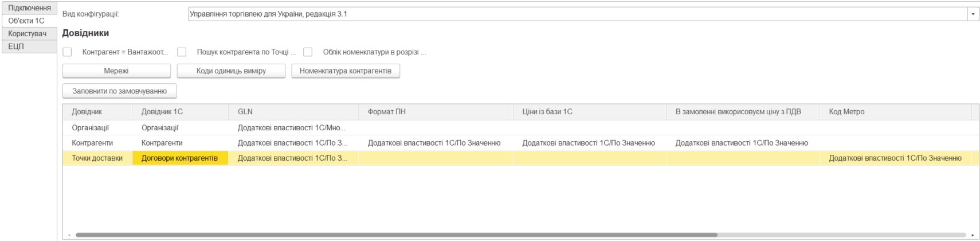Expand the Вид конфігурації dropdown arrow

tap(973, 14)
